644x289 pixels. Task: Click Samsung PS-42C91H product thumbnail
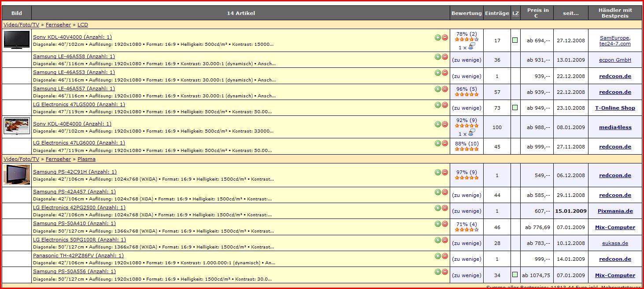[17, 174]
